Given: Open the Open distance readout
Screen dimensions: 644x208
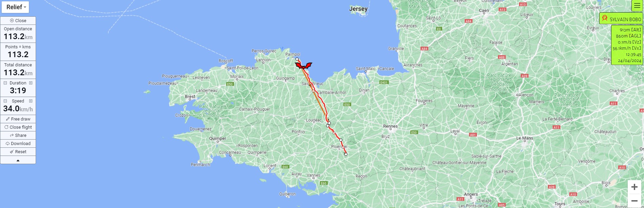Looking at the screenshot, I should (18, 34).
